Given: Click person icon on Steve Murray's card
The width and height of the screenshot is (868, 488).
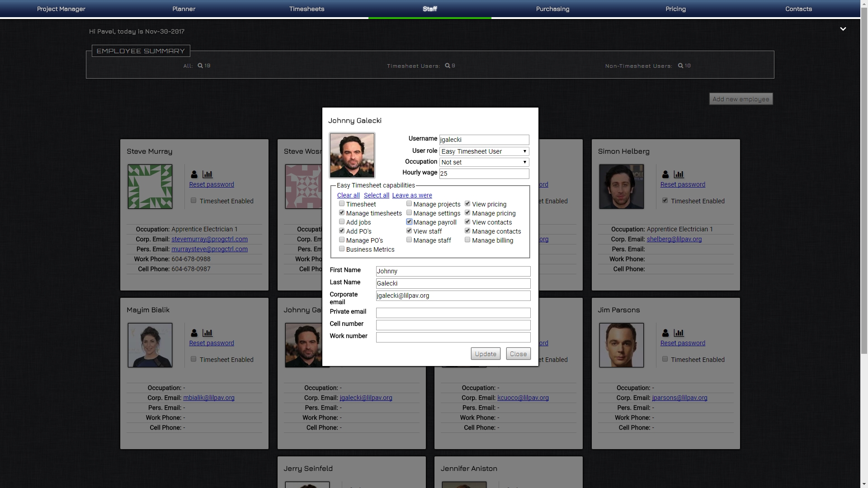Looking at the screenshot, I should click(x=194, y=174).
